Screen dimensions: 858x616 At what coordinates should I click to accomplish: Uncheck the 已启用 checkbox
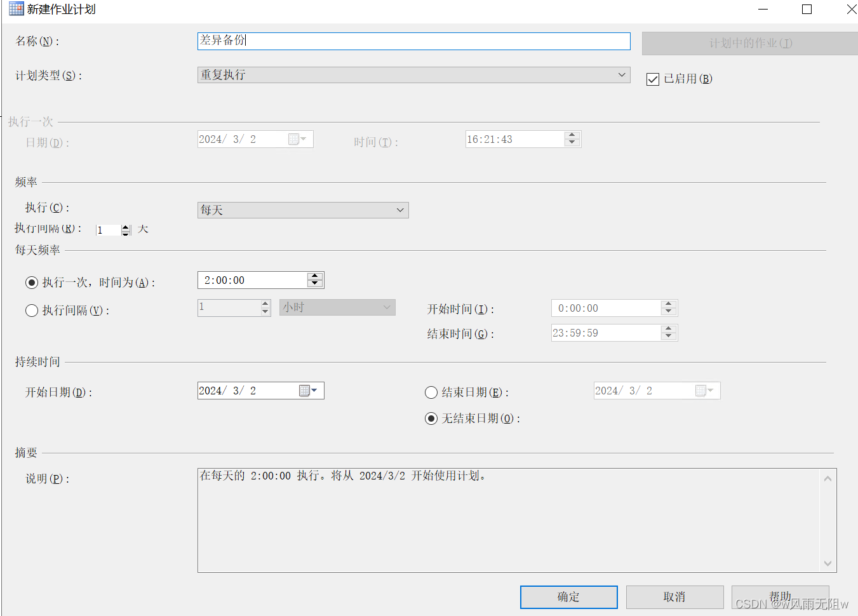coord(652,79)
